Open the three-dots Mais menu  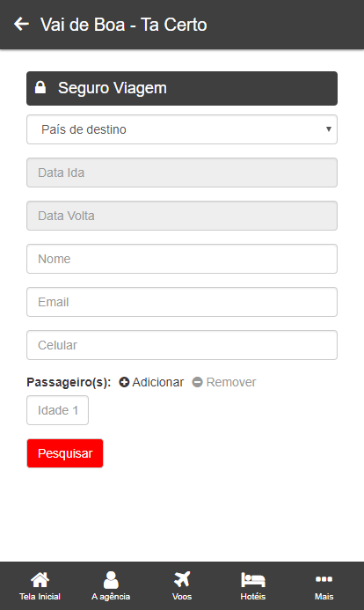(x=324, y=579)
